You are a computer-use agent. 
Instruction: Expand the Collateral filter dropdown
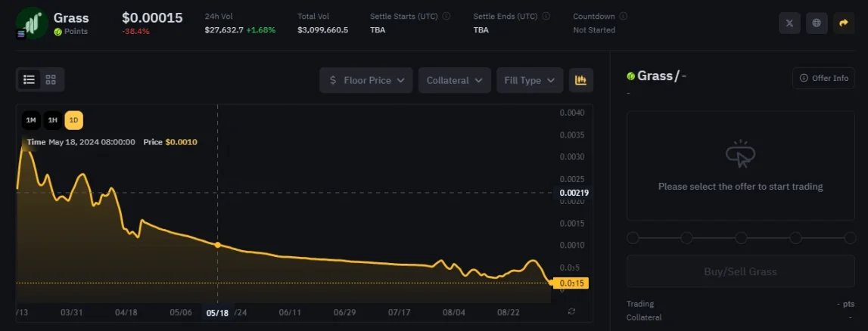pyautogui.click(x=455, y=80)
